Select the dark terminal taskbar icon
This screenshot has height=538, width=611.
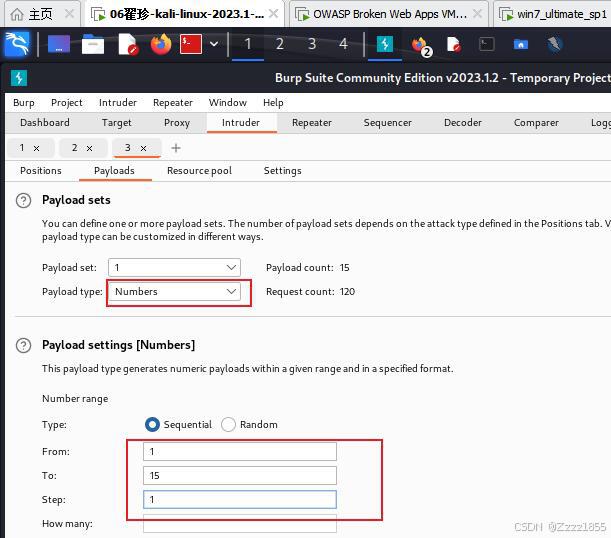487,44
